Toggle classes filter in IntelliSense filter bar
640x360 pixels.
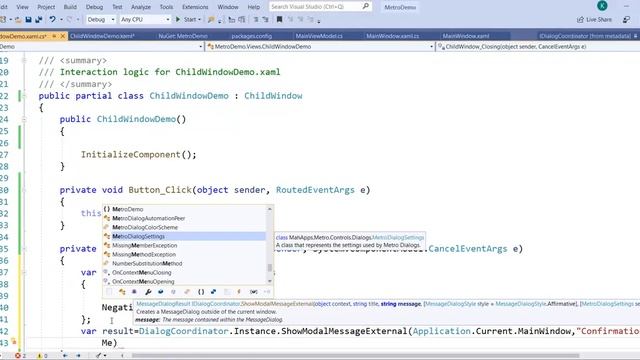122,291
